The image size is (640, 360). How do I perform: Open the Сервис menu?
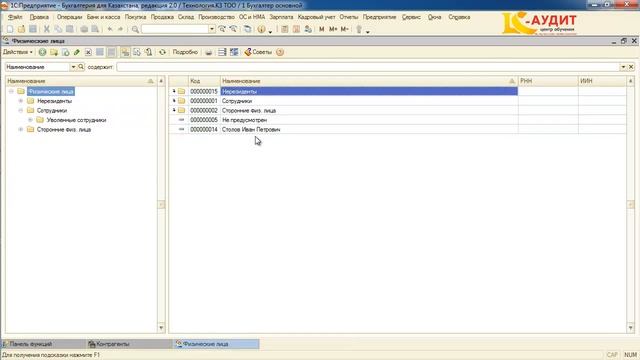click(x=411, y=17)
